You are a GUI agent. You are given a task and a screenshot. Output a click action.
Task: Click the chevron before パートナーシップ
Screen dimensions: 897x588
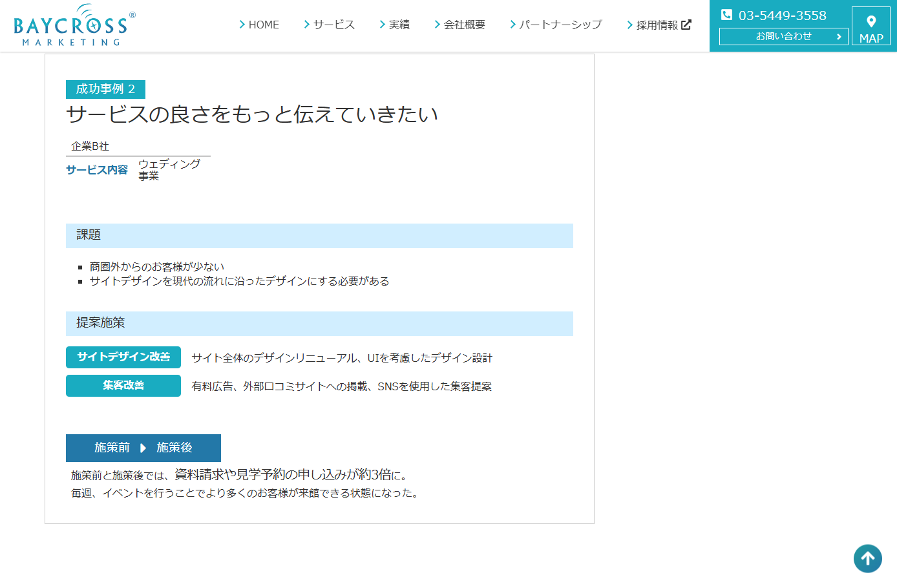(x=512, y=24)
